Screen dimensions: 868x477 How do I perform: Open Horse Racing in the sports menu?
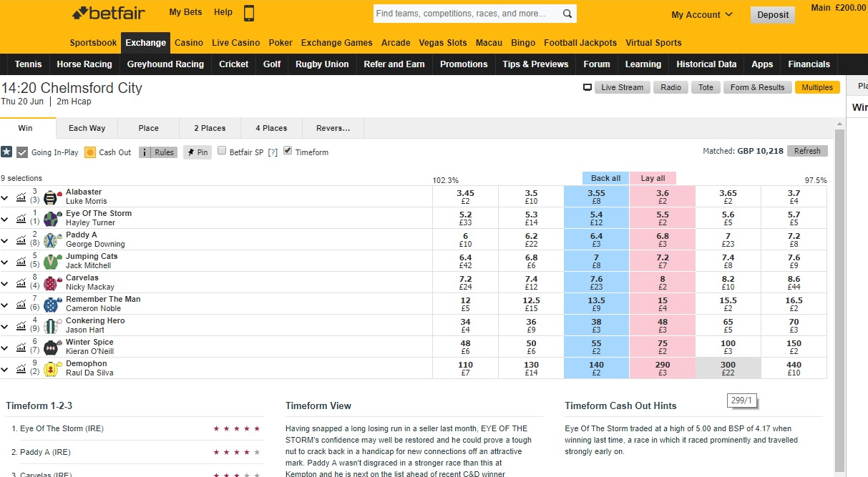pos(84,64)
